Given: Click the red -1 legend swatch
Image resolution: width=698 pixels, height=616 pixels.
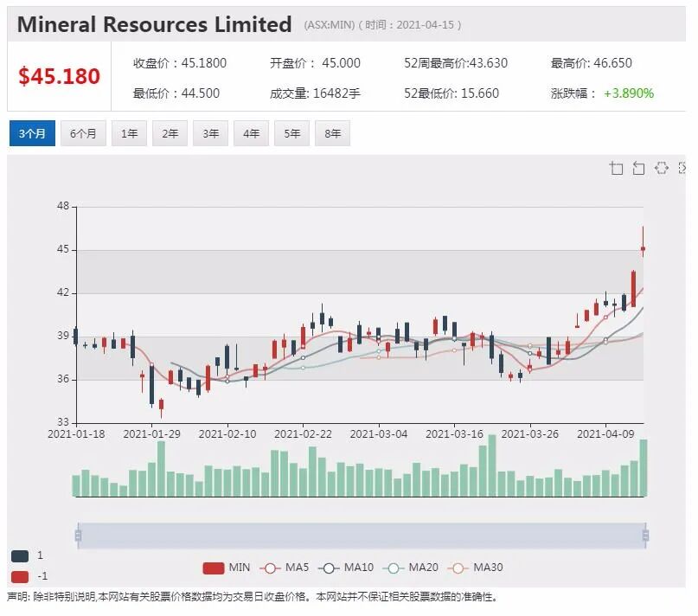Looking at the screenshot, I should pos(20,577).
